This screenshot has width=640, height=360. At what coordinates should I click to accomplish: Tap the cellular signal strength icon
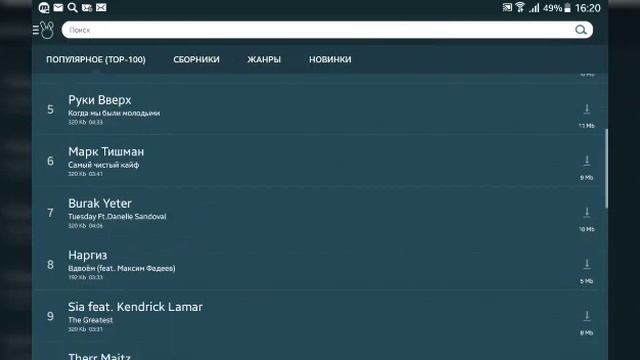(534, 8)
